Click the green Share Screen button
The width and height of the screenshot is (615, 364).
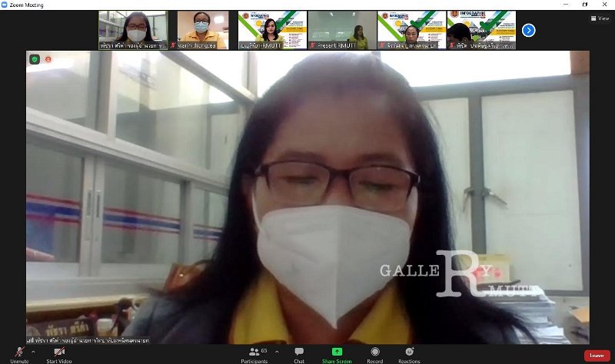click(x=337, y=355)
